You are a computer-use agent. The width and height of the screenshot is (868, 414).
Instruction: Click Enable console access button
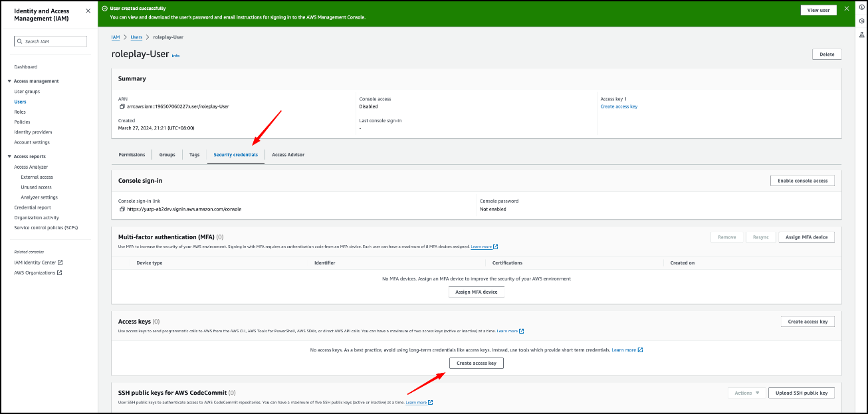click(x=802, y=181)
